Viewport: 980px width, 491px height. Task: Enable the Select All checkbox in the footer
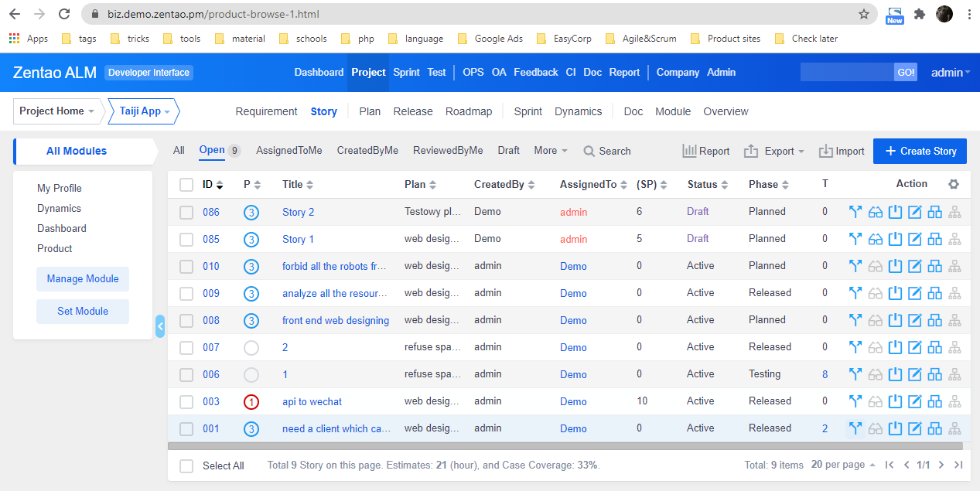pos(186,465)
